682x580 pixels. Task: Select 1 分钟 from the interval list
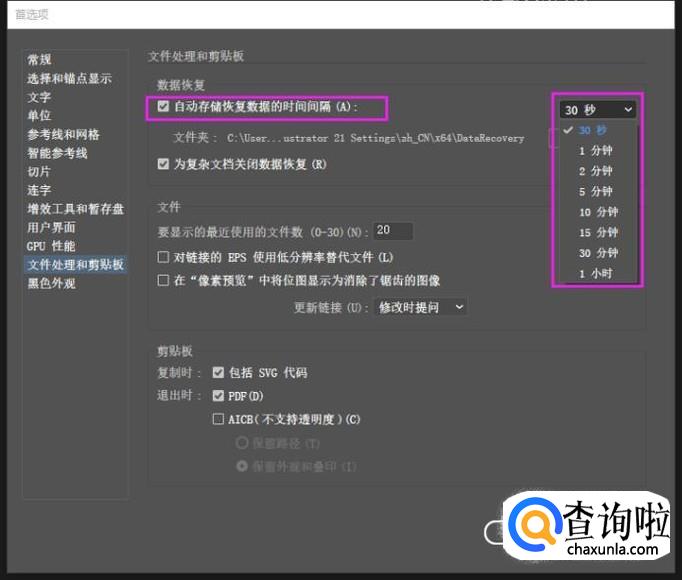(595, 151)
